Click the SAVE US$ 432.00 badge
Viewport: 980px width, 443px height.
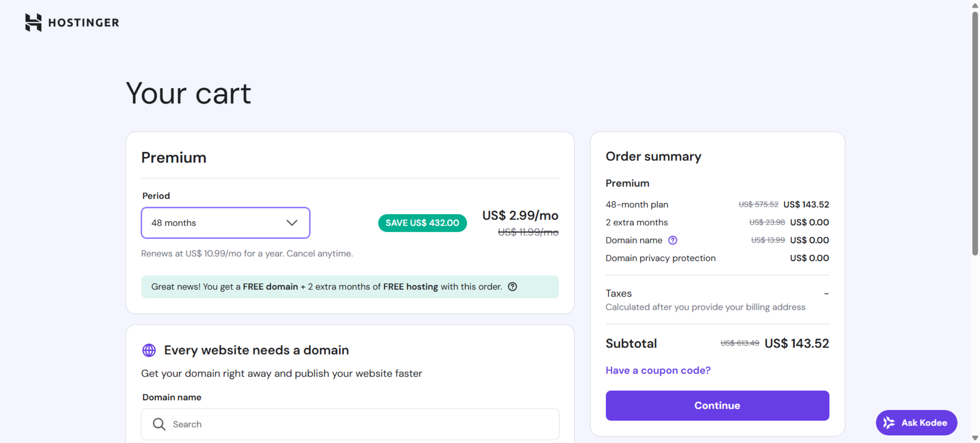(422, 223)
